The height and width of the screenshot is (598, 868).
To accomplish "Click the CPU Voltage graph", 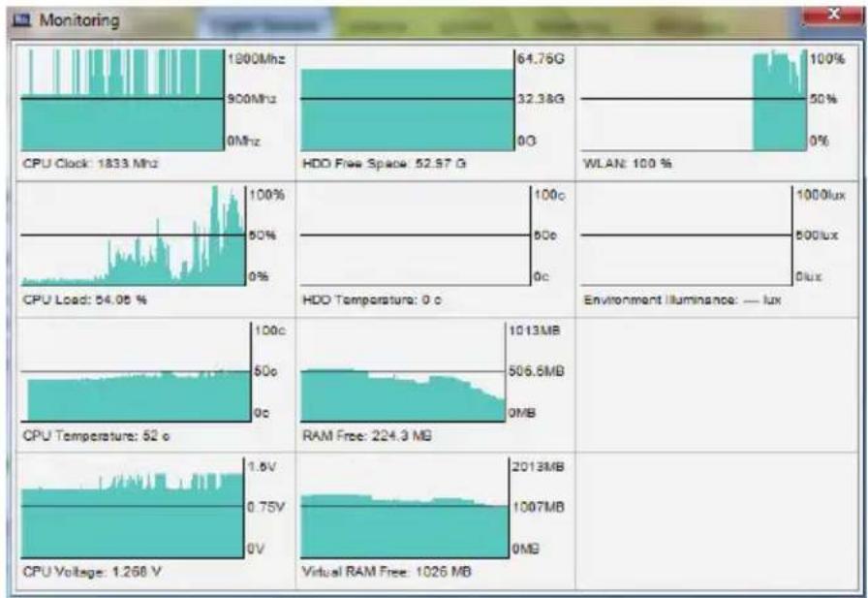I will [133, 508].
